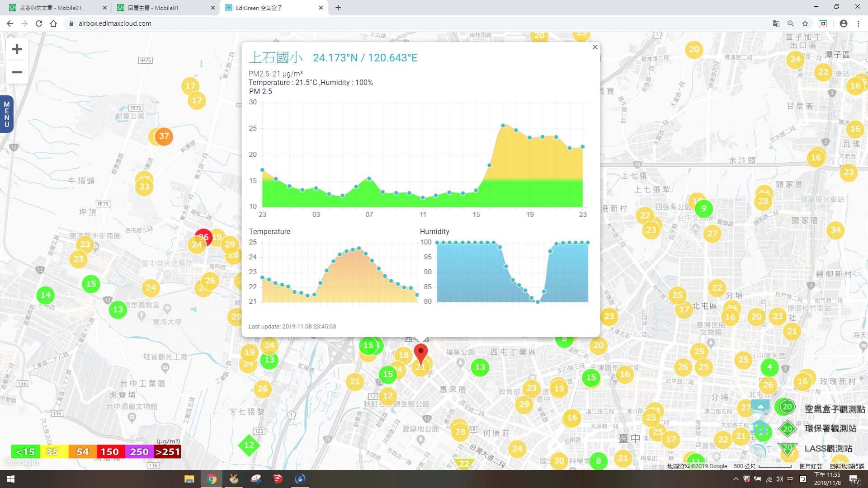
Task: Click the yellow 34 station marker
Action: 835,230
